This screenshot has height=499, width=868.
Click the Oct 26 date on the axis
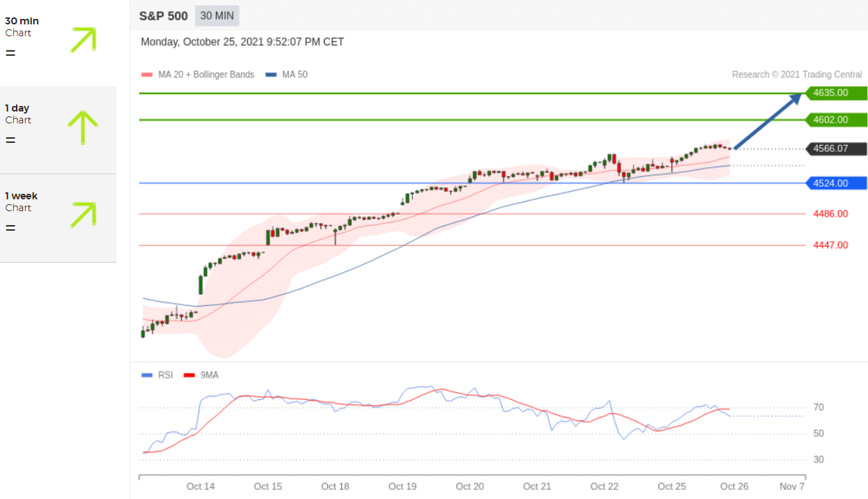click(x=734, y=486)
